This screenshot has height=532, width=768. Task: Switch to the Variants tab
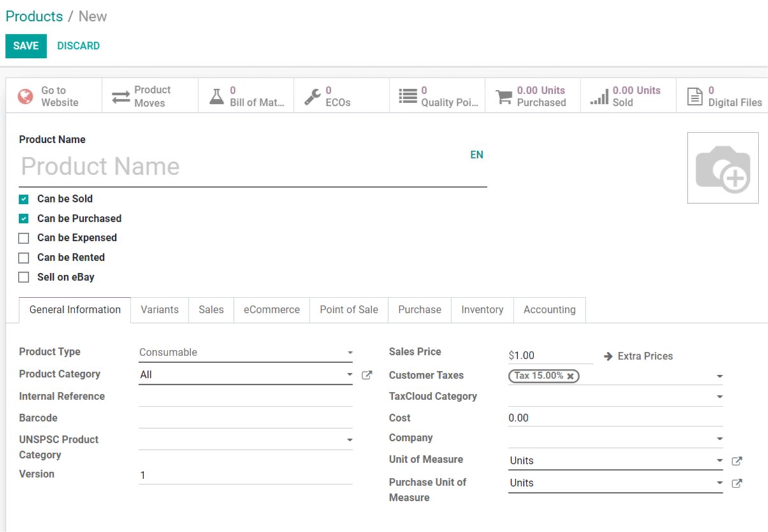pos(159,310)
